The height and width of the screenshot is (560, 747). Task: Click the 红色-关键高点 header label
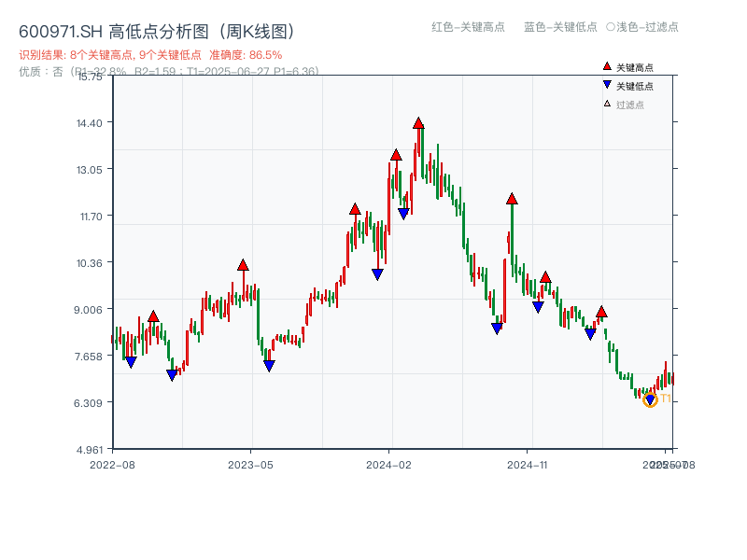pos(468,27)
